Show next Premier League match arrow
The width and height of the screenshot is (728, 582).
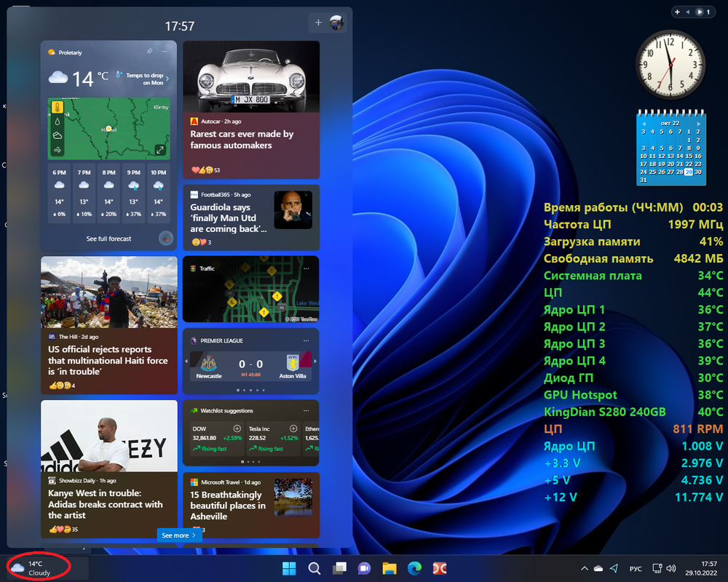tap(315, 361)
